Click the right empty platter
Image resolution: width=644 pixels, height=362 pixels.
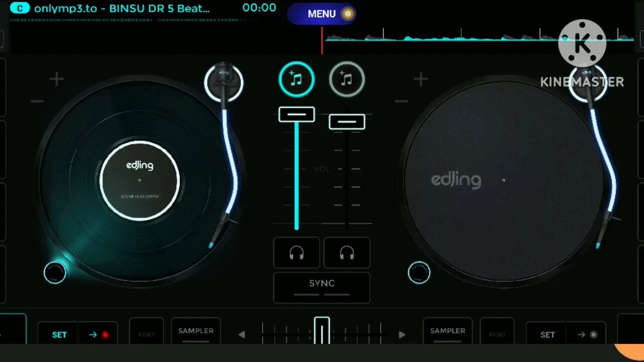pyautogui.click(x=504, y=180)
